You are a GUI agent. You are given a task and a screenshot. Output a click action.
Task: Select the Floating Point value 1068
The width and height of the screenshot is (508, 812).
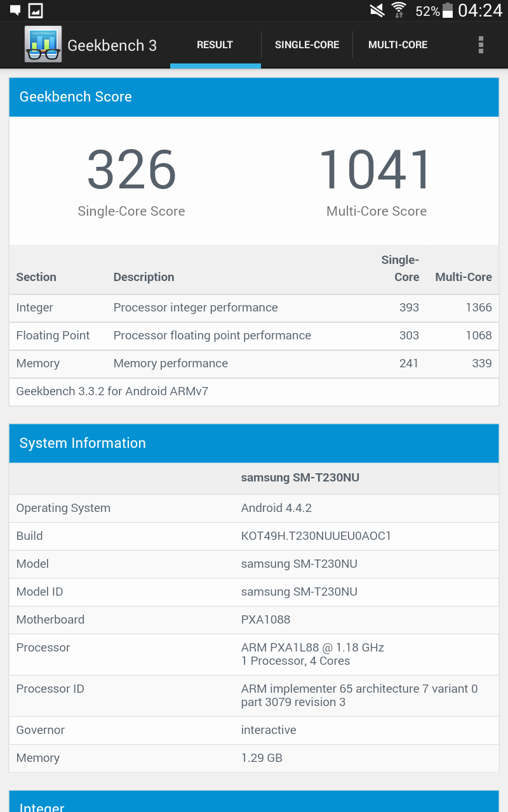[x=479, y=336]
